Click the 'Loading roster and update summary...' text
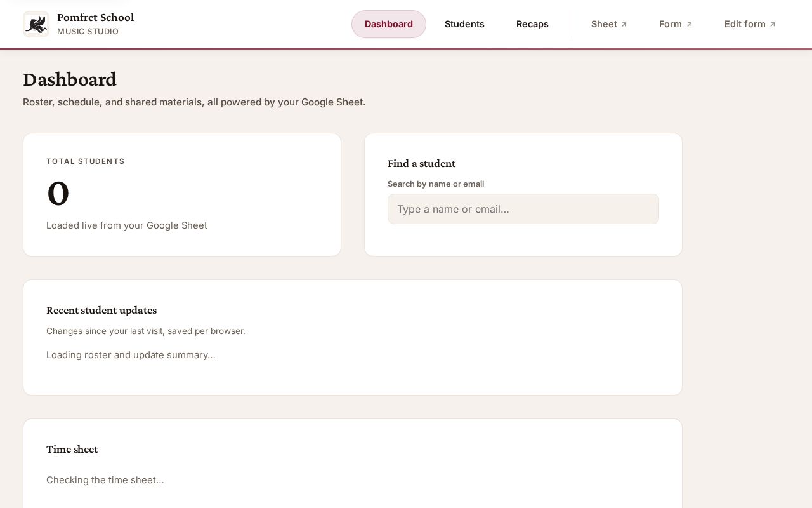Image resolution: width=812 pixels, height=508 pixels. [x=131, y=355]
